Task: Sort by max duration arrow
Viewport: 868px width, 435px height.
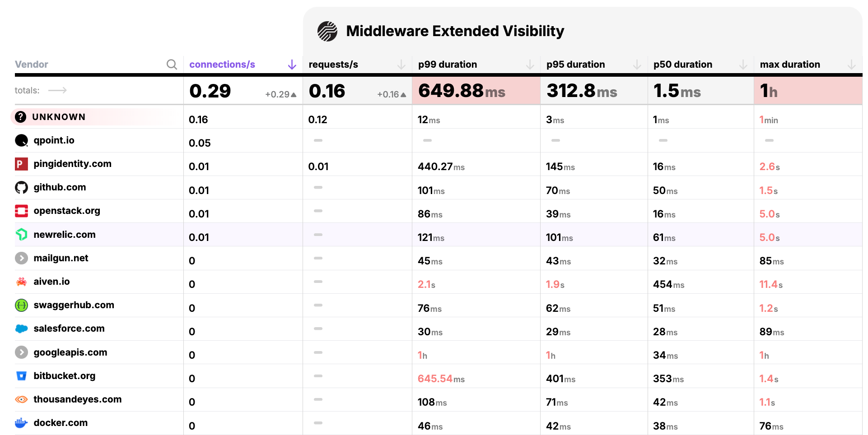Action: click(x=851, y=65)
